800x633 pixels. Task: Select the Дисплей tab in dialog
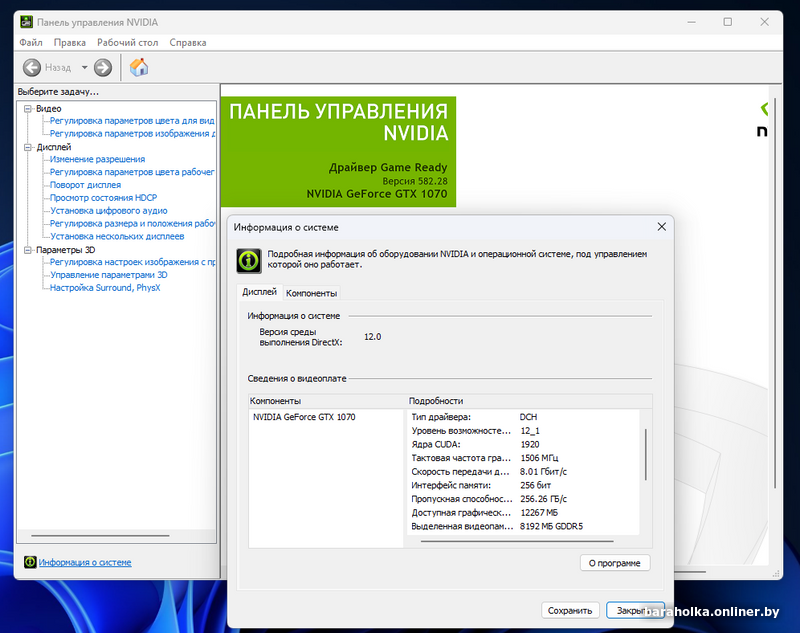coord(259,292)
